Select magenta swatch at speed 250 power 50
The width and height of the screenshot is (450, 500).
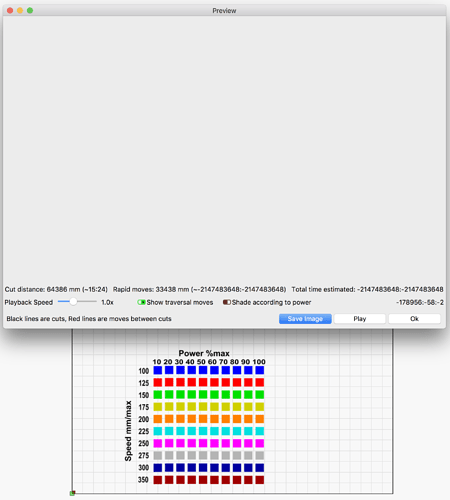tap(203, 443)
